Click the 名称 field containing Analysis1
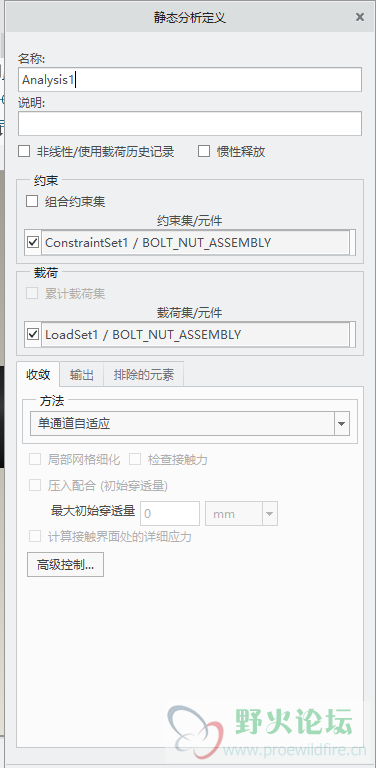Image resolution: width=376 pixels, height=768 pixels. pos(190,79)
